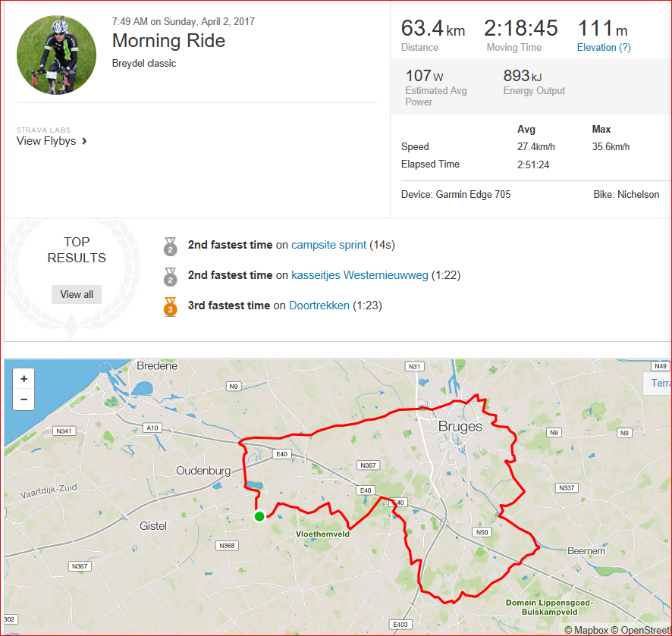Click the Oudenburg town label on map
This screenshot has height=636, width=672.
point(203,471)
